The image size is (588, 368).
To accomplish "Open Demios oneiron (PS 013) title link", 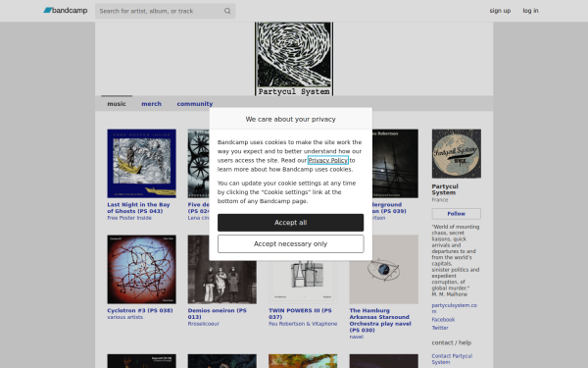I will (218, 314).
